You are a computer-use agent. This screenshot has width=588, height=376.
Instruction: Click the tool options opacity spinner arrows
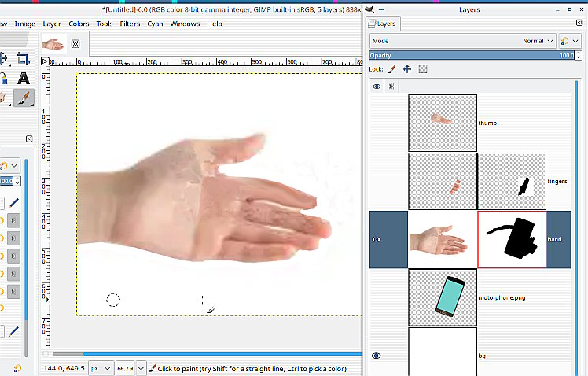(17, 181)
